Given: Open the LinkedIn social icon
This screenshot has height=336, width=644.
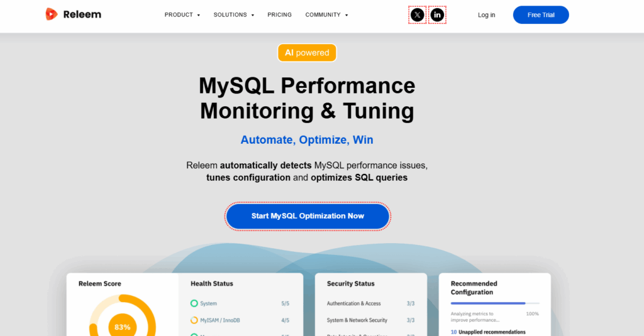Looking at the screenshot, I should tap(437, 15).
